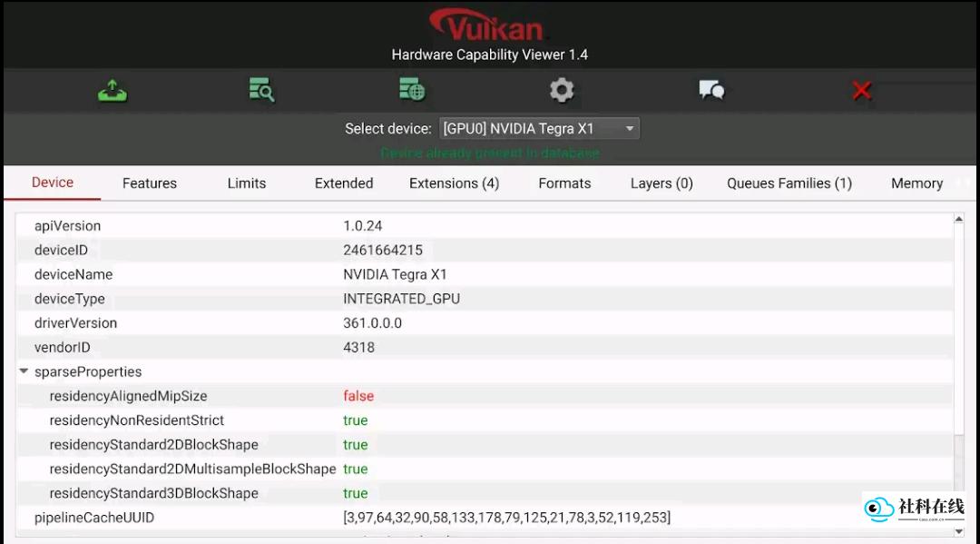Select the residencyStandard3DBlockShape row
This screenshot has width=980, height=544.
[485, 493]
